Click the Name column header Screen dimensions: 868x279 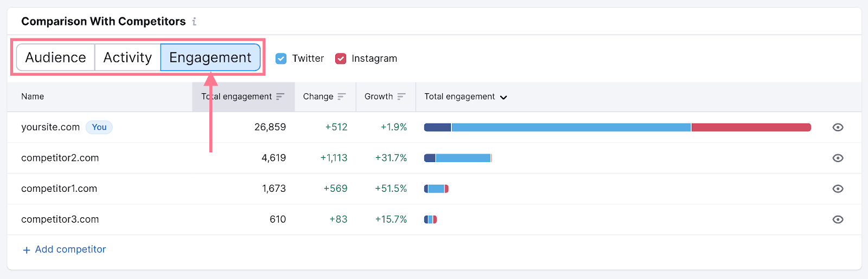click(x=33, y=96)
